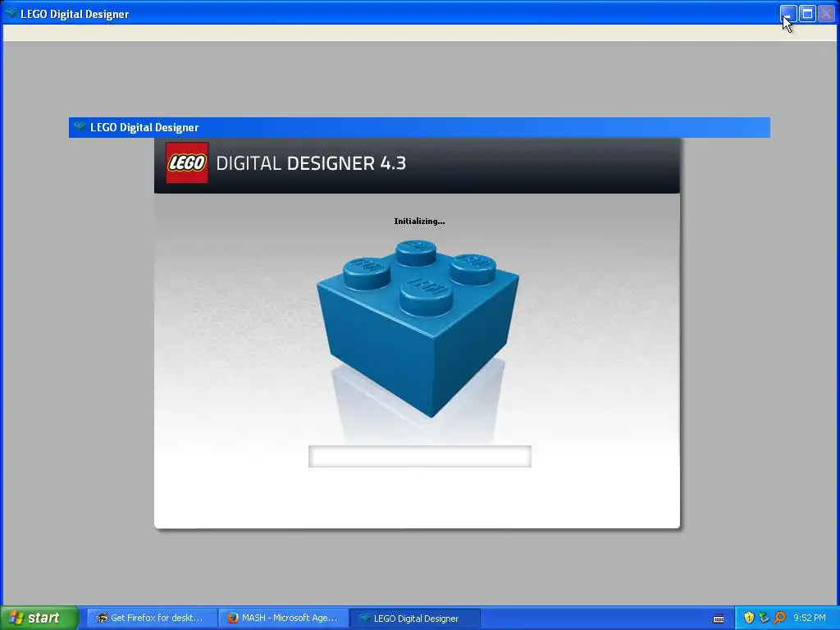This screenshot has width=840, height=630.
Task: Click the inner LEGO Digital Designer title bar text
Action: coord(144,127)
